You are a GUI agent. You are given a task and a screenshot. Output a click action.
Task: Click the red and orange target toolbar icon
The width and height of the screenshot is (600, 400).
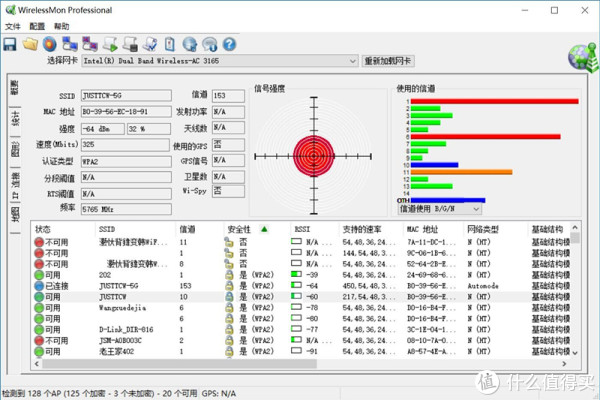coord(50,44)
